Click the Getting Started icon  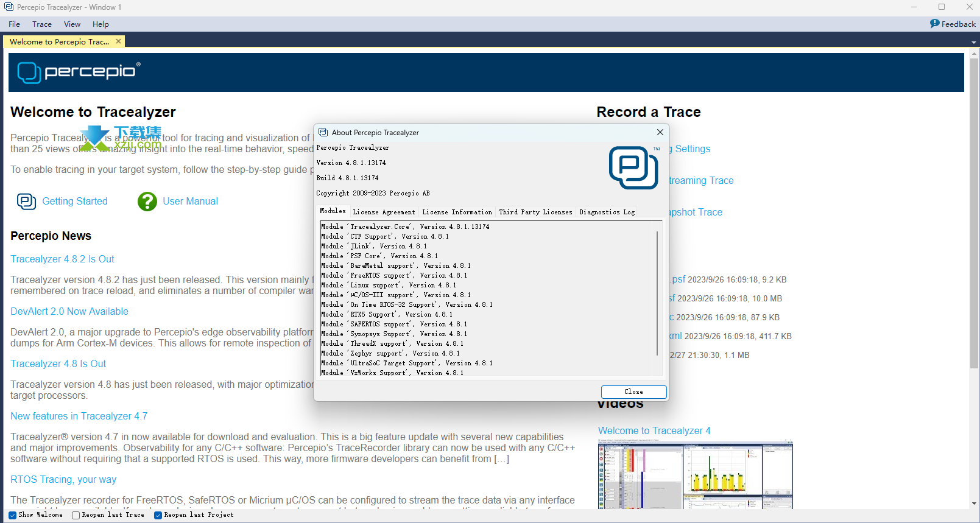point(26,202)
